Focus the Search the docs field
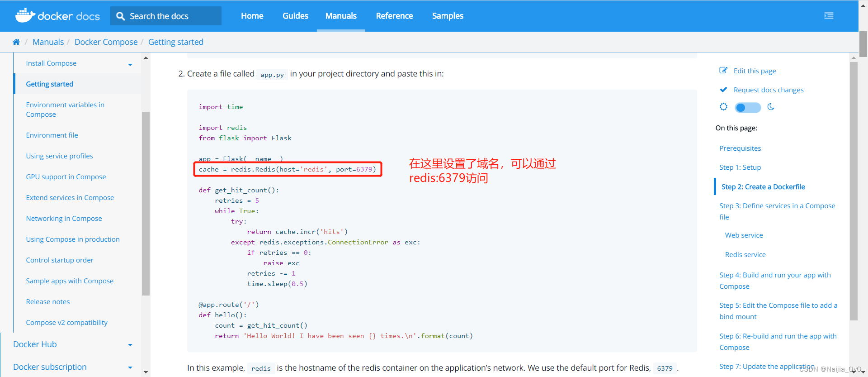The width and height of the screenshot is (868, 377). click(166, 16)
